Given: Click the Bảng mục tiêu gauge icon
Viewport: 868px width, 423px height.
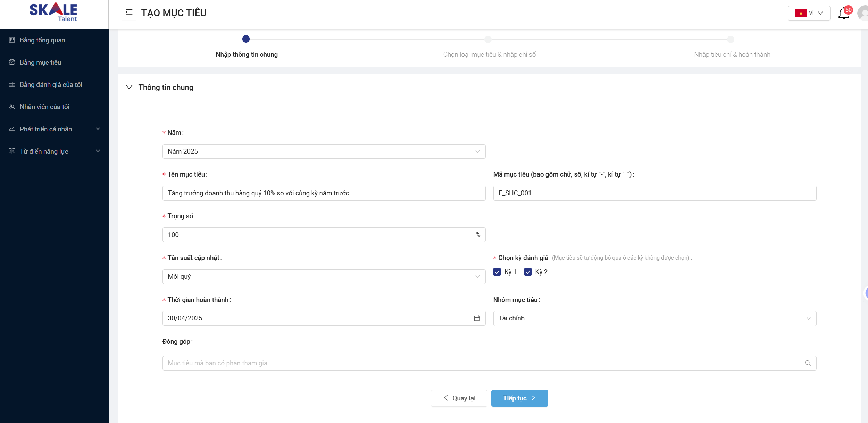Looking at the screenshot, I should (x=12, y=62).
